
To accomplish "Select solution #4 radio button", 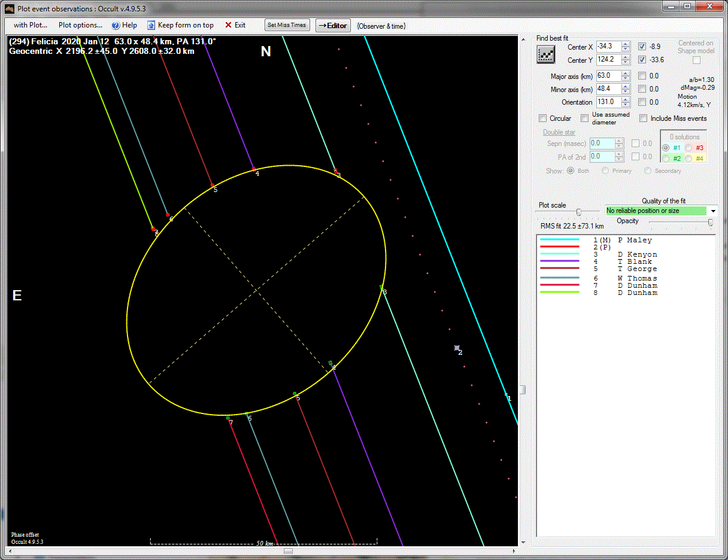I will click(x=689, y=159).
